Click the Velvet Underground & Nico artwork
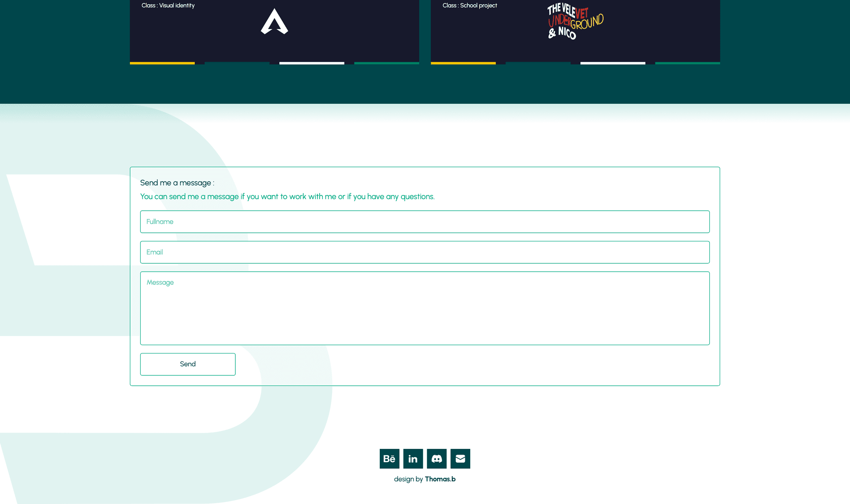 pyautogui.click(x=575, y=22)
